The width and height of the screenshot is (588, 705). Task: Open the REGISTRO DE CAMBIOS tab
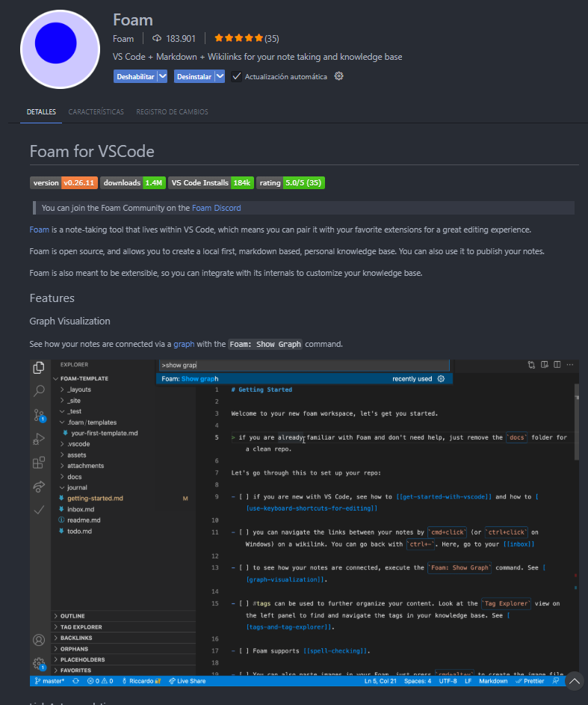point(172,111)
